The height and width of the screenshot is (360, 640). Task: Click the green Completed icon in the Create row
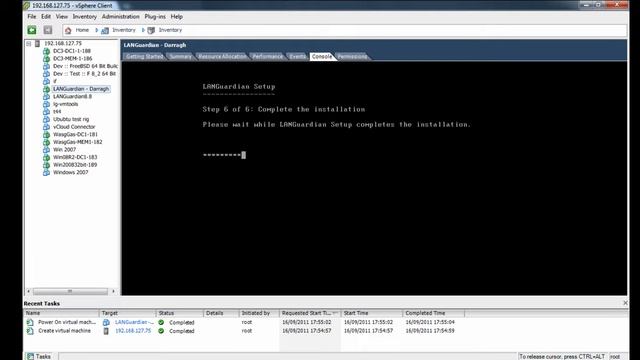tap(161, 331)
